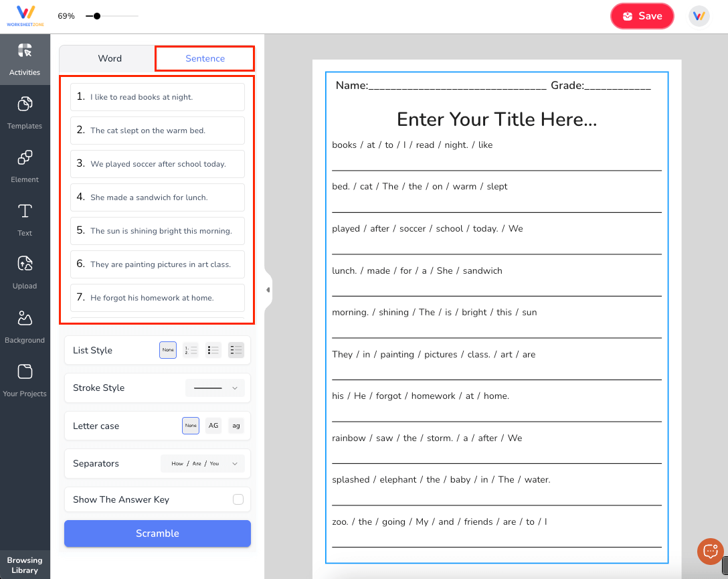Image resolution: width=728 pixels, height=579 pixels.
Task: Select List Style None option
Action: tap(168, 350)
